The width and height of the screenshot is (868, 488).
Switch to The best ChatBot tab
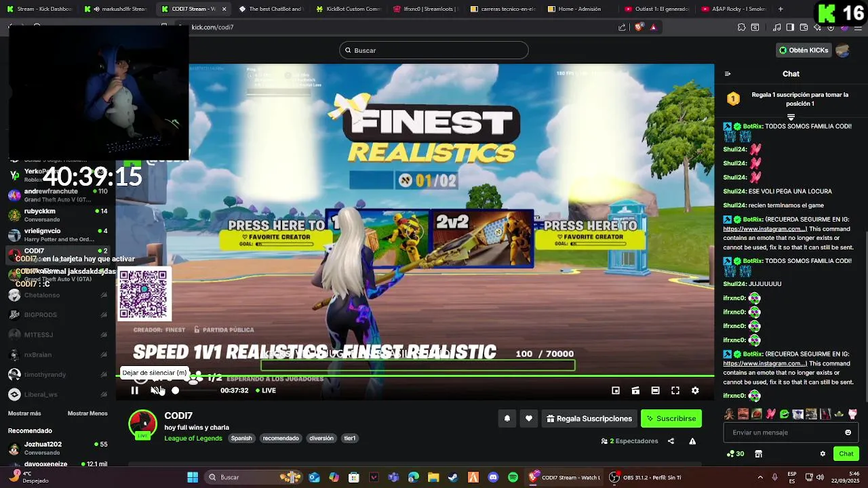tap(271, 9)
